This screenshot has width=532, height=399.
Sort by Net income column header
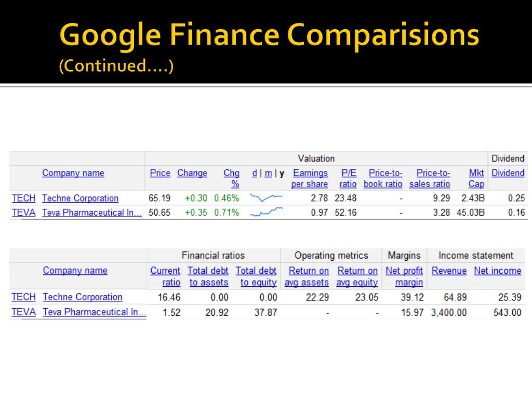coord(497,271)
